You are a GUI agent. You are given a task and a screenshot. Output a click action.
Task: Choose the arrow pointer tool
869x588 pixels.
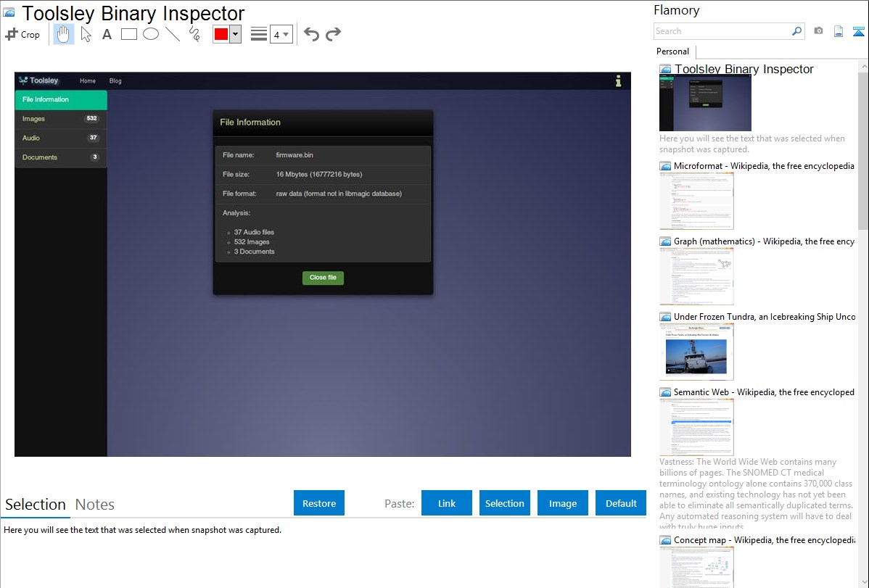point(86,34)
